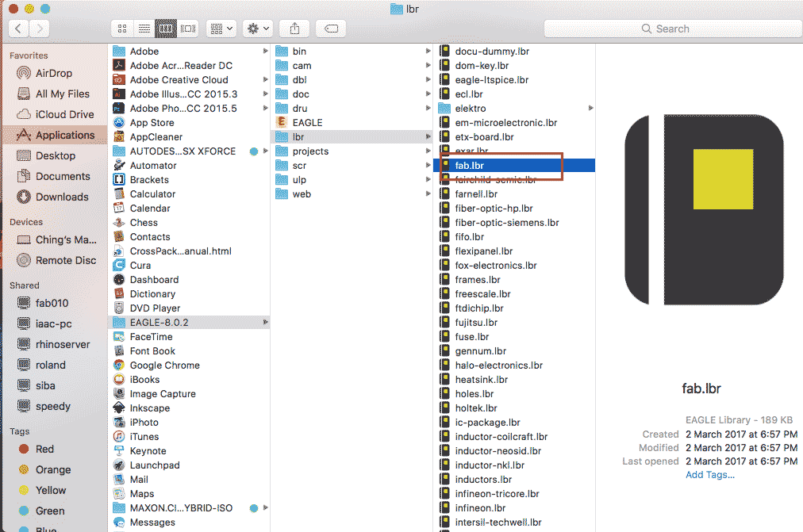Viewport: 803px width, 532px height.
Task: Open the item arrangement dropdown
Action: tap(221, 29)
